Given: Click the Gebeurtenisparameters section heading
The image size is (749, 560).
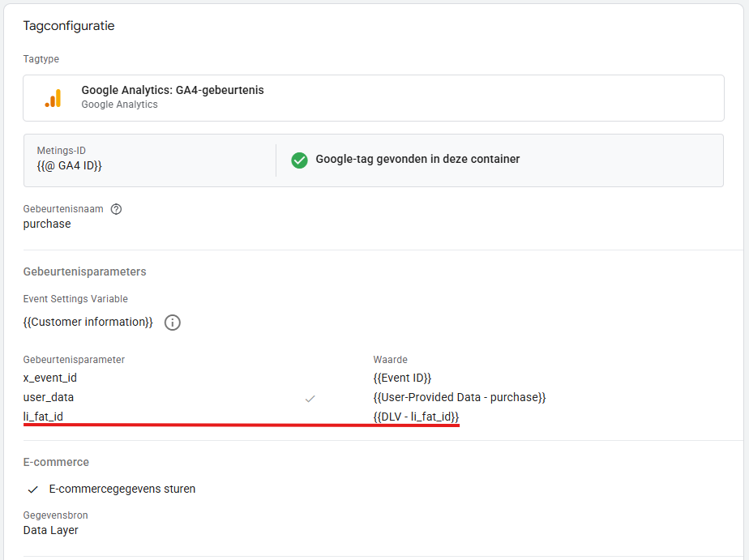Looking at the screenshot, I should (84, 271).
